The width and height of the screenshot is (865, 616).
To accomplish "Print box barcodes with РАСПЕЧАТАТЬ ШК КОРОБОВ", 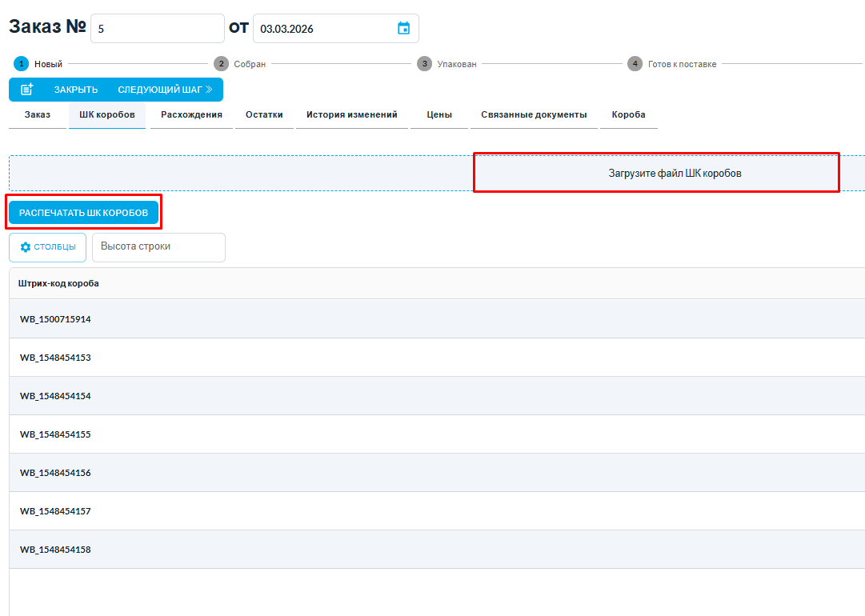I will point(84,213).
